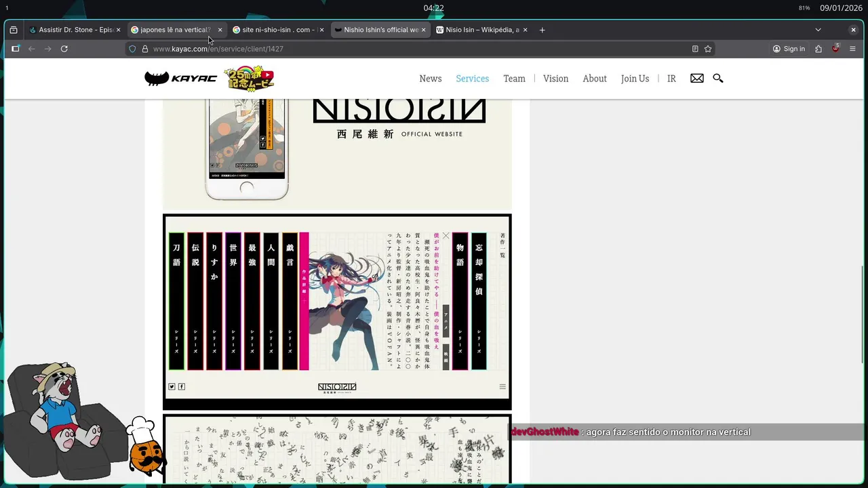Click the scattered kanji screenshot at bottom

(337, 450)
